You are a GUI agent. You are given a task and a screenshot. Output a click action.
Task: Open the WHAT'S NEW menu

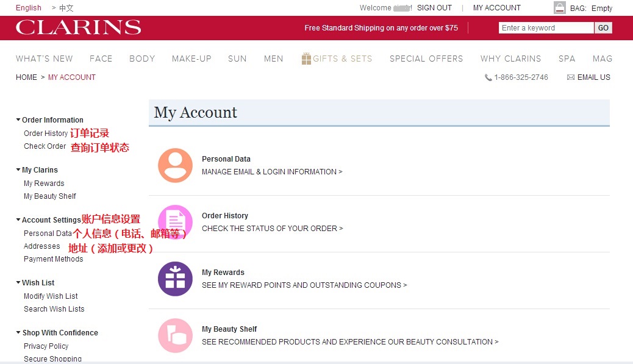45,59
